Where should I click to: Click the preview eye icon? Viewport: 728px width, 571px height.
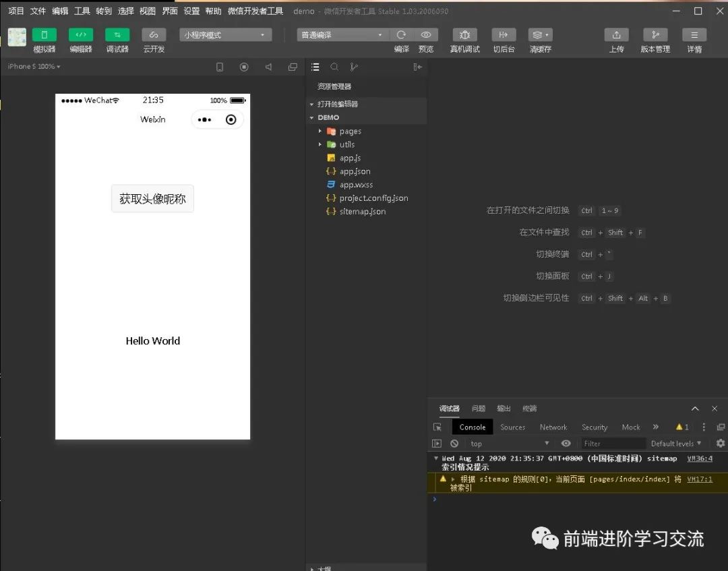coord(426,35)
